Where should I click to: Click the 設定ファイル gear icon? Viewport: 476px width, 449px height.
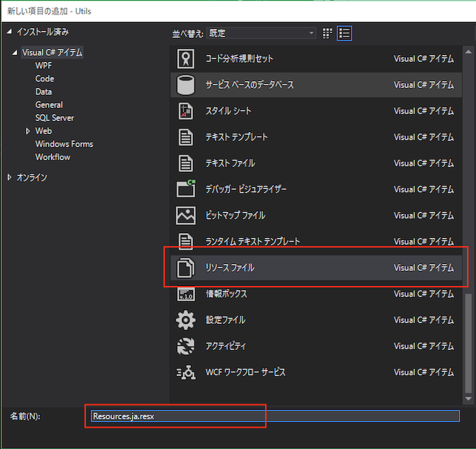[185, 320]
